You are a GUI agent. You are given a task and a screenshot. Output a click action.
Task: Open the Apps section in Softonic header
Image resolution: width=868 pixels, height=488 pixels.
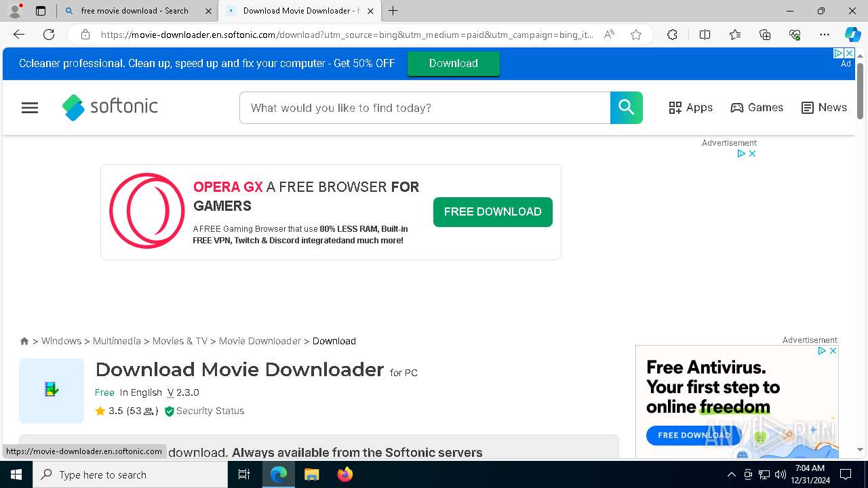(x=690, y=108)
